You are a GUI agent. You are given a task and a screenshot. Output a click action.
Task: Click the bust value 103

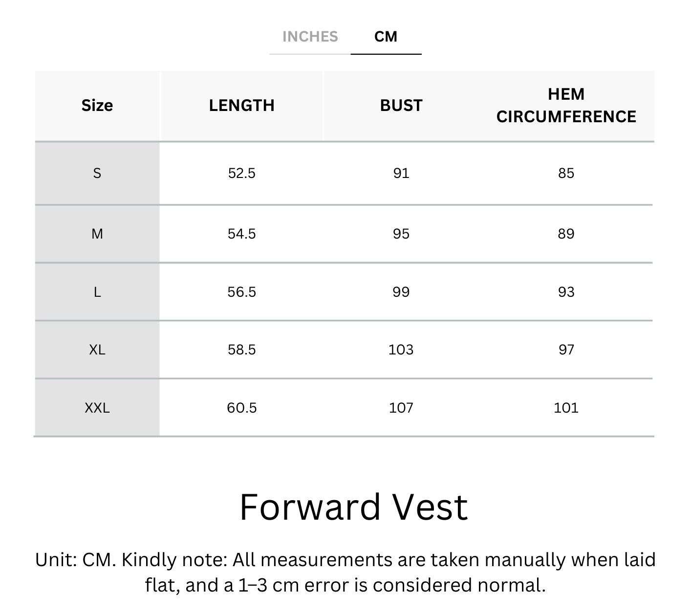401,350
